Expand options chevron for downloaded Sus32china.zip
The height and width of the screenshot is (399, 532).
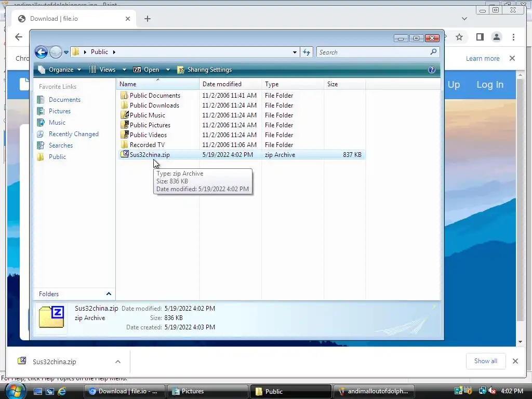(118, 362)
